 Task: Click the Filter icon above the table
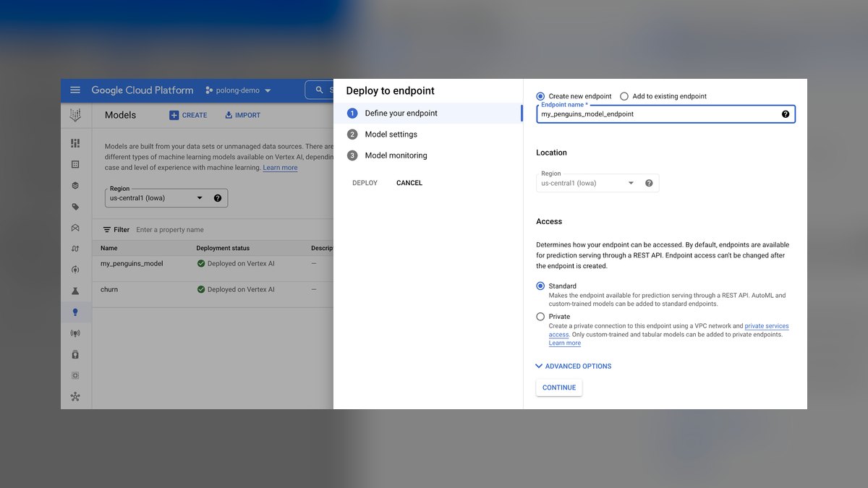pyautogui.click(x=107, y=230)
